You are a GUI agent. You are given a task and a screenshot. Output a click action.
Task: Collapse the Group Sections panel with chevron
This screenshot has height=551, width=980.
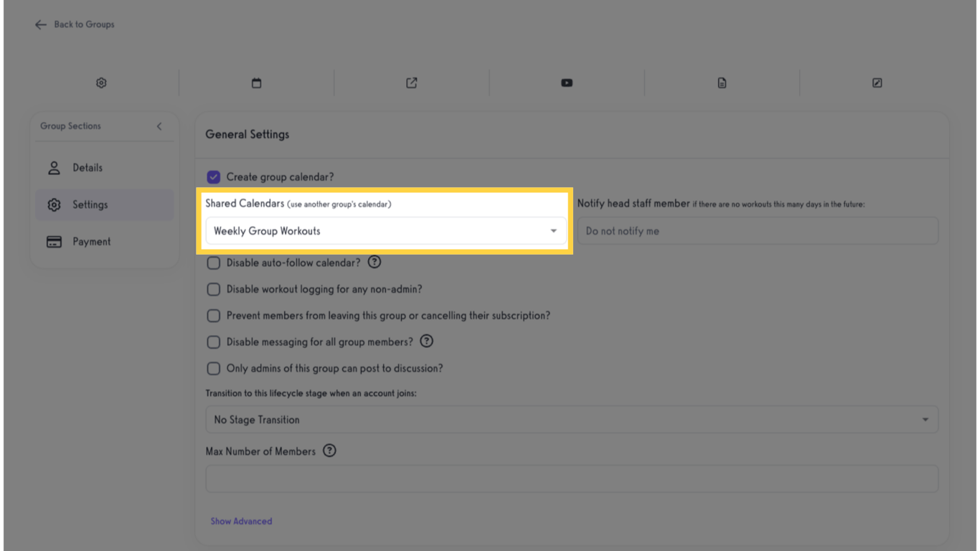coord(159,126)
